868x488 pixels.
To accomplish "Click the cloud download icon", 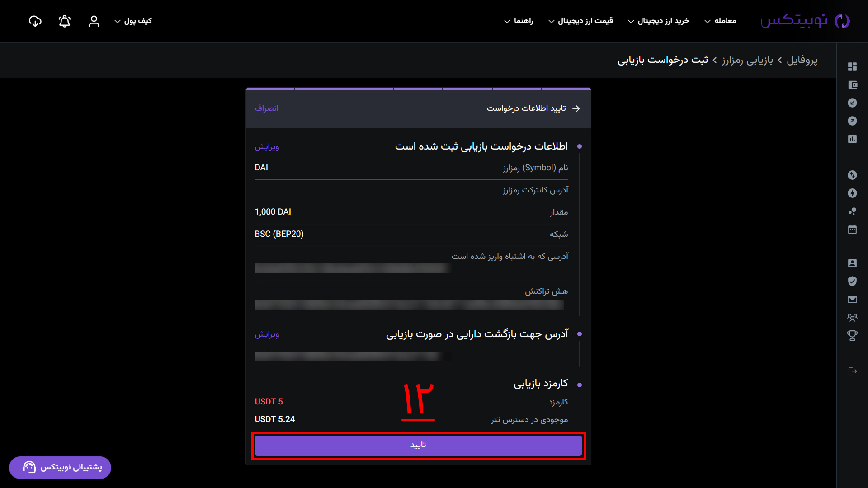I will coord(35,21).
